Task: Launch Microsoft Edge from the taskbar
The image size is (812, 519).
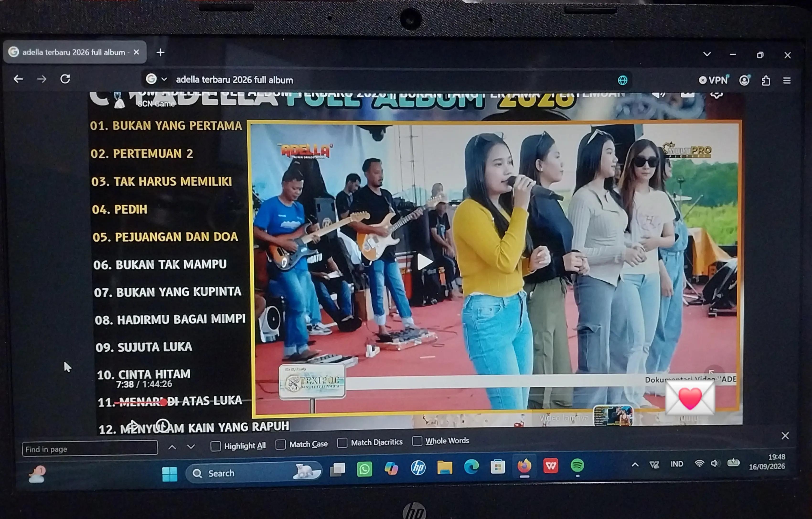Action: click(471, 467)
